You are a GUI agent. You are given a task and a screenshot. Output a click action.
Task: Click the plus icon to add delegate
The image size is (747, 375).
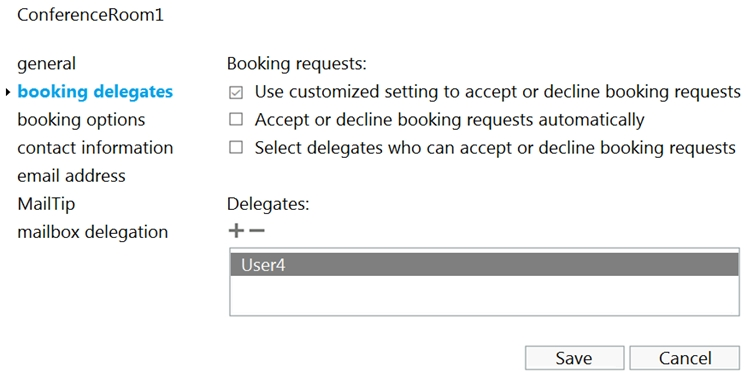point(236,231)
